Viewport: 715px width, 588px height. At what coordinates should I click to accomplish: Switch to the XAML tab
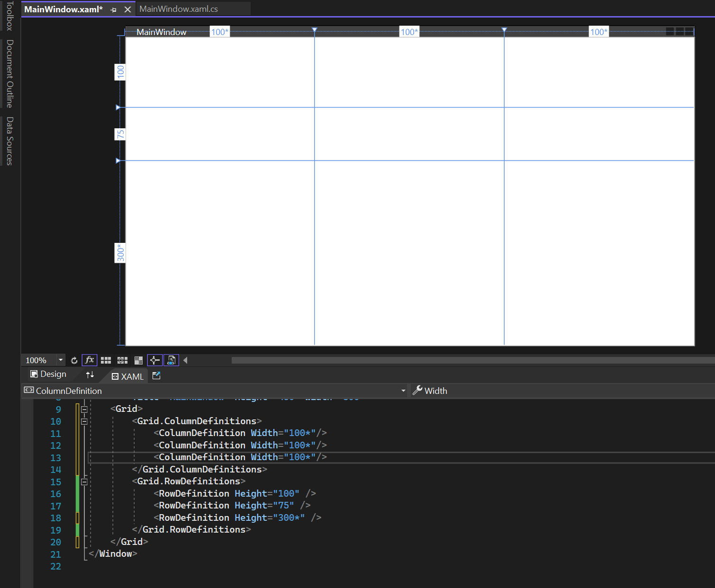pyautogui.click(x=127, y=376)
